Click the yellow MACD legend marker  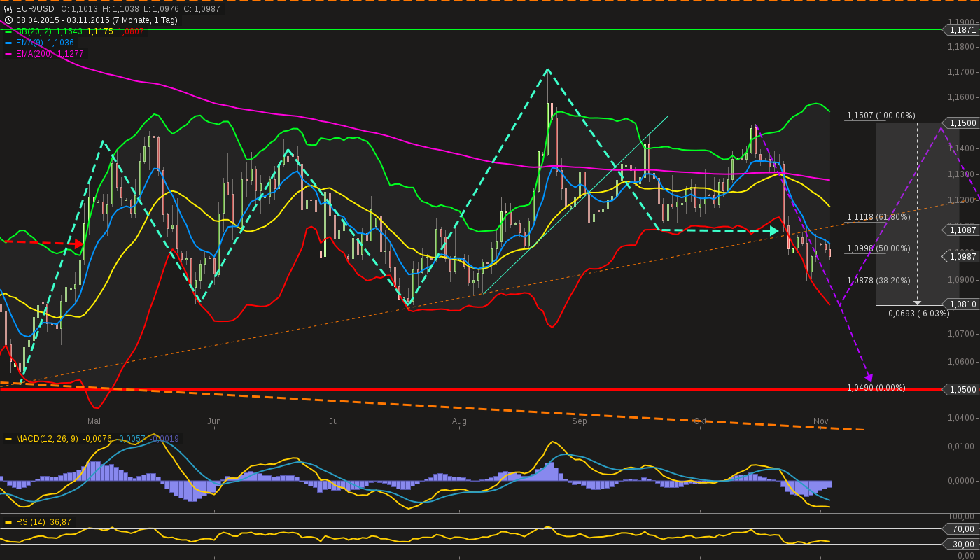pyautogui.click(x=8, y=439)
